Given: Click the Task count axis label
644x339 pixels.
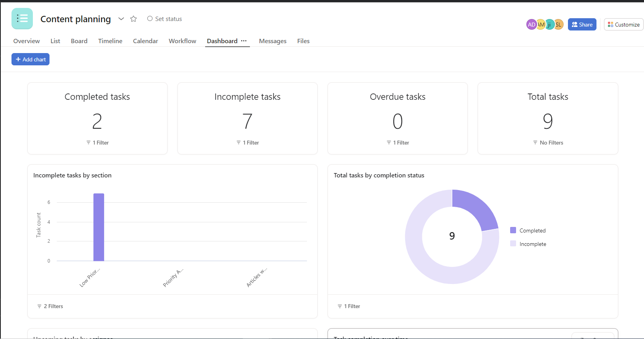Looking at the screenshot, I should coord(38,225).
